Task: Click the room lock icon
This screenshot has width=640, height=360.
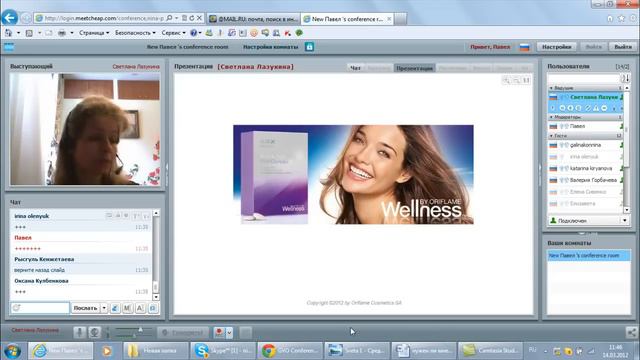Action: (309, 47)
